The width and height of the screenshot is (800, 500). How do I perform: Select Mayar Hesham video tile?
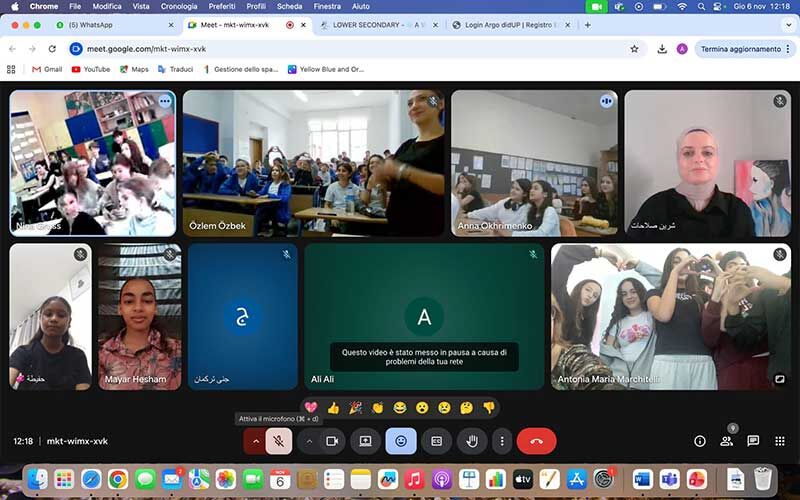pyautogui.click(x=140, y=317)
